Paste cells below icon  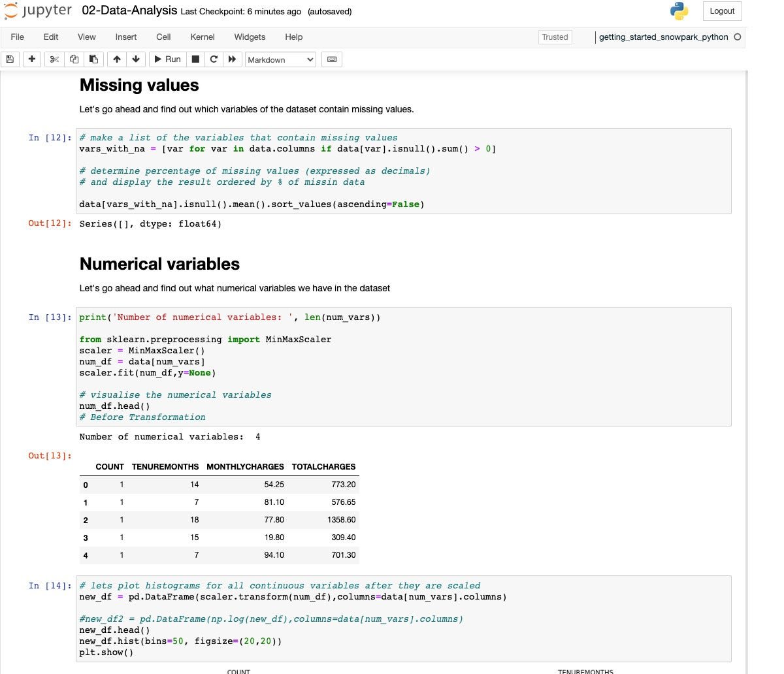coord(93,59)
